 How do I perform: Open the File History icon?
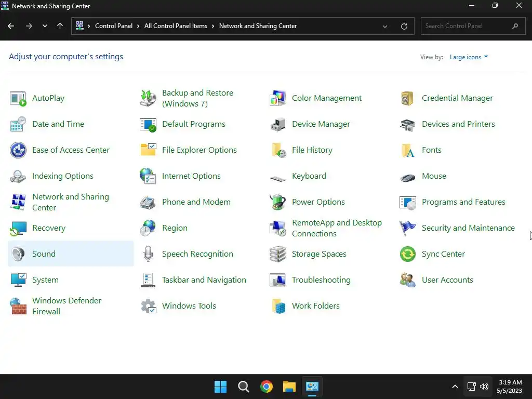coord(278,150)
